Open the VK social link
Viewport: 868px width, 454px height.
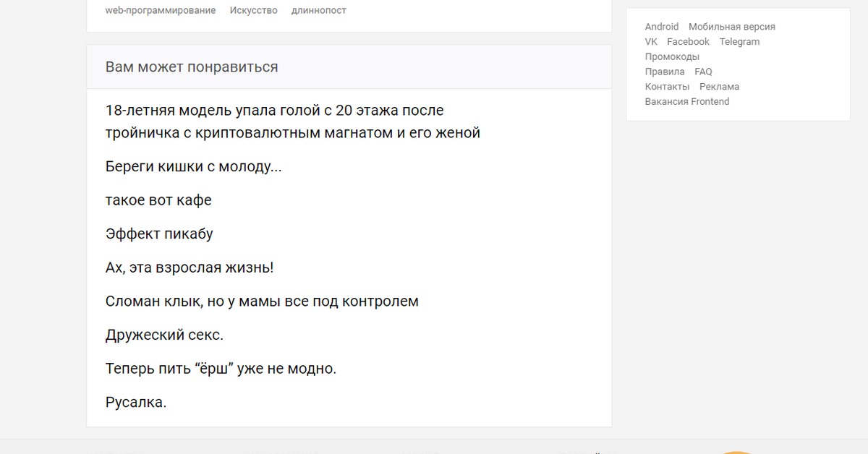coord(651,42)
